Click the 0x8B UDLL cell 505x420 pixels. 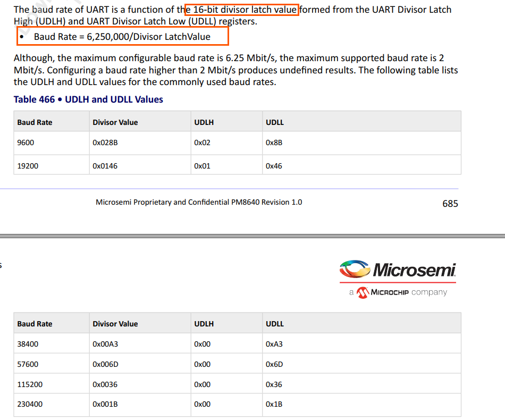[361, 142]
